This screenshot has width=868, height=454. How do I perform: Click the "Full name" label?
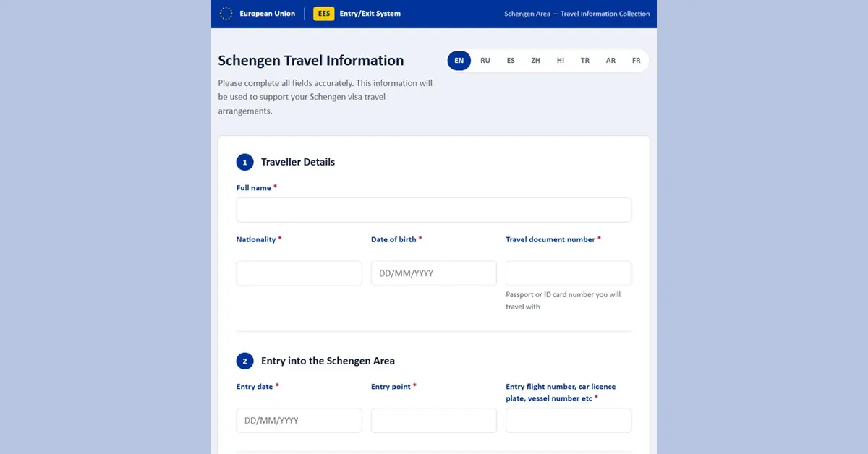coord(254,188)
